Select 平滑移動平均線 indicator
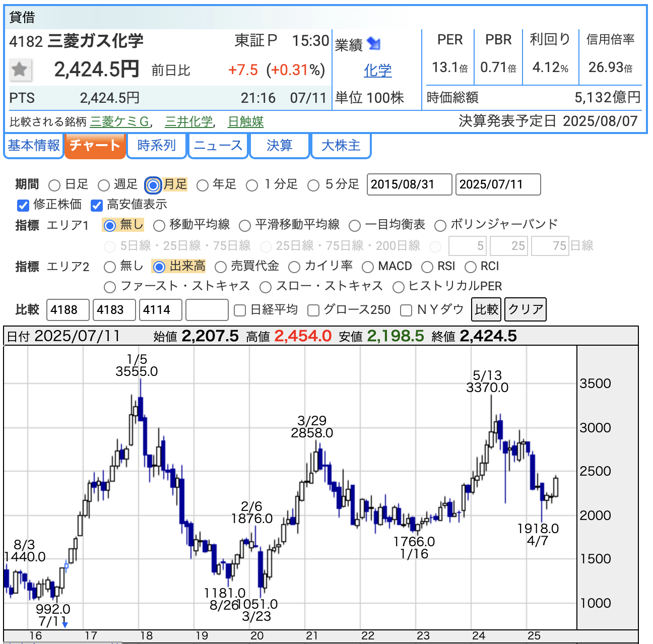The image size is (653, 644). click(x=245, y=225)
